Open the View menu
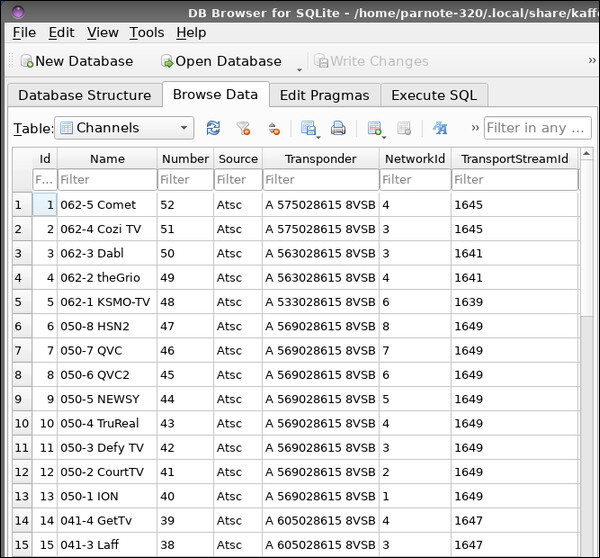Viewport: 600px width, 558px height. pyautogui.click(x=103, y=33)
